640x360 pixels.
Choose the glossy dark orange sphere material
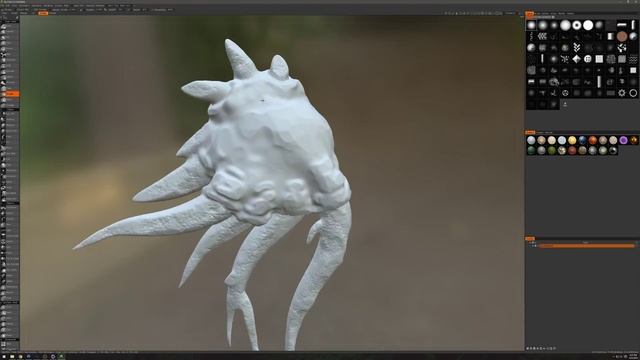(x=633, y=140)
